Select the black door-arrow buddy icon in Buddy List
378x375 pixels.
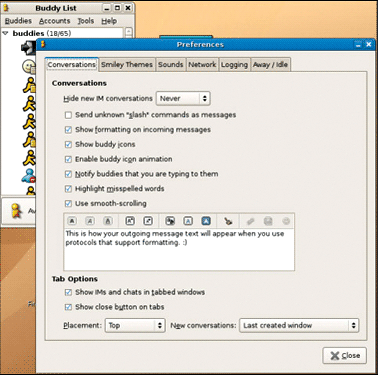coord(29,48)
